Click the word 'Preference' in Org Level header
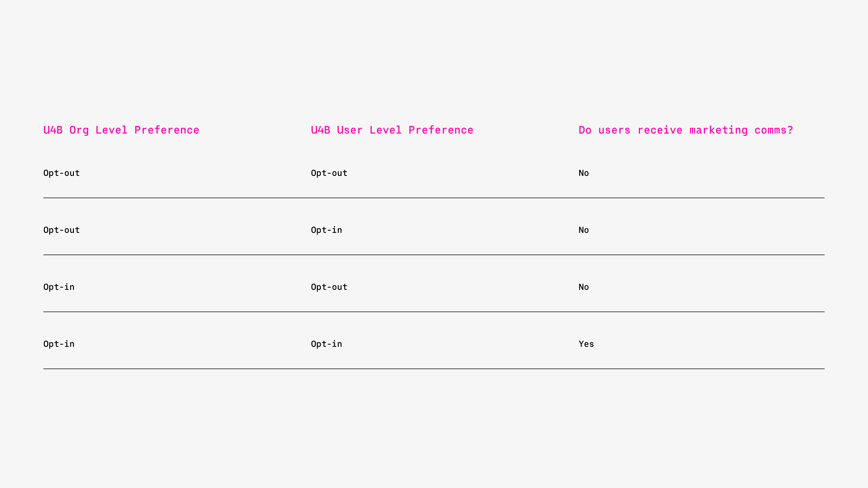 tap(167, 130)
